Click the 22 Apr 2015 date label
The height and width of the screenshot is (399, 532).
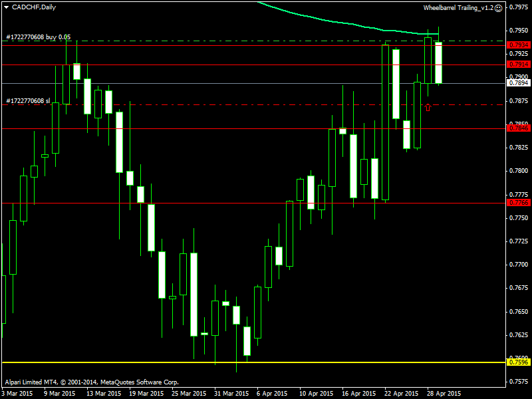pyautogui.click(x=402, y=394)
